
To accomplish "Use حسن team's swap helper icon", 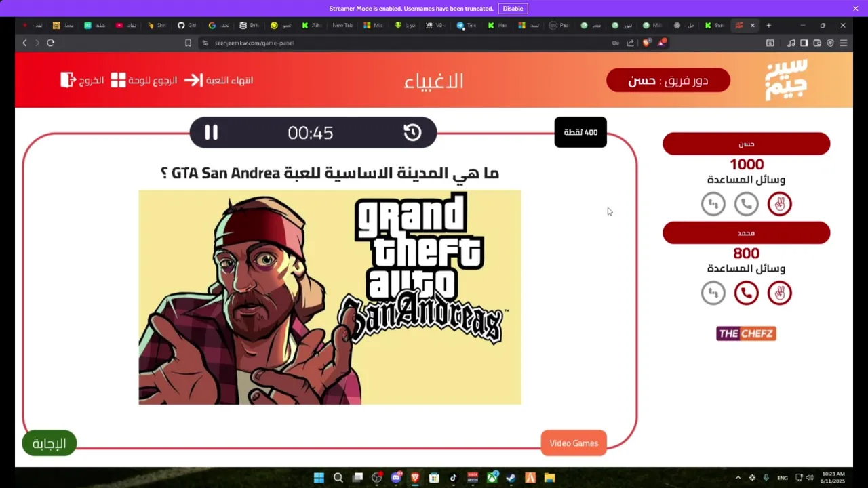I will point(713,204).
